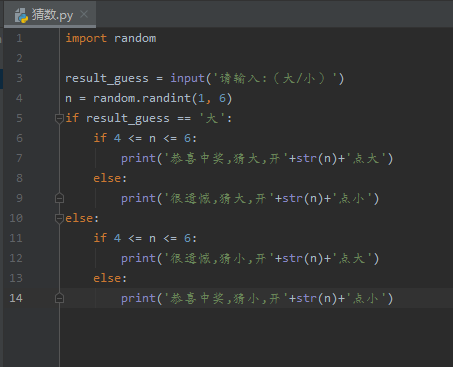Close the 猜数.py tab

[84, 14]
